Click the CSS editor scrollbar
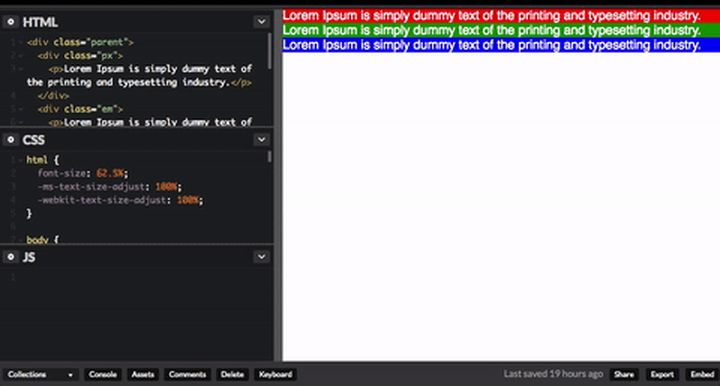Viewport: 720px width, 386px height. point(270,157)
